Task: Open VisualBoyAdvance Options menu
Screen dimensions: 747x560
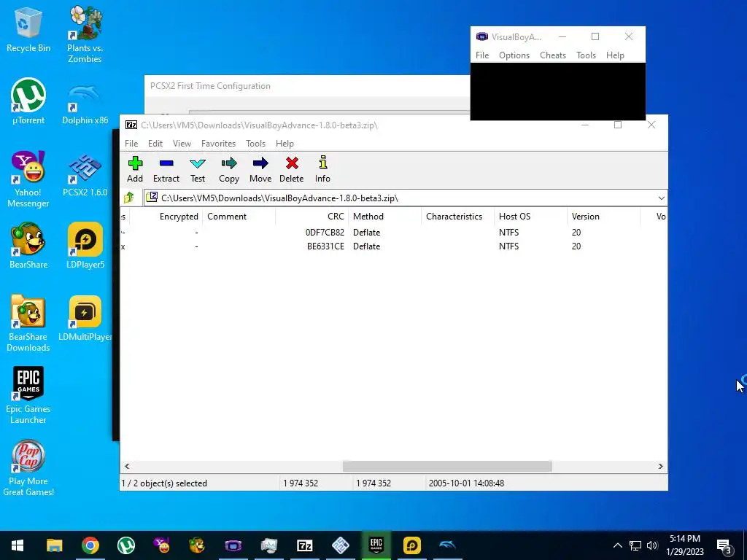Action: pos(514,55)
